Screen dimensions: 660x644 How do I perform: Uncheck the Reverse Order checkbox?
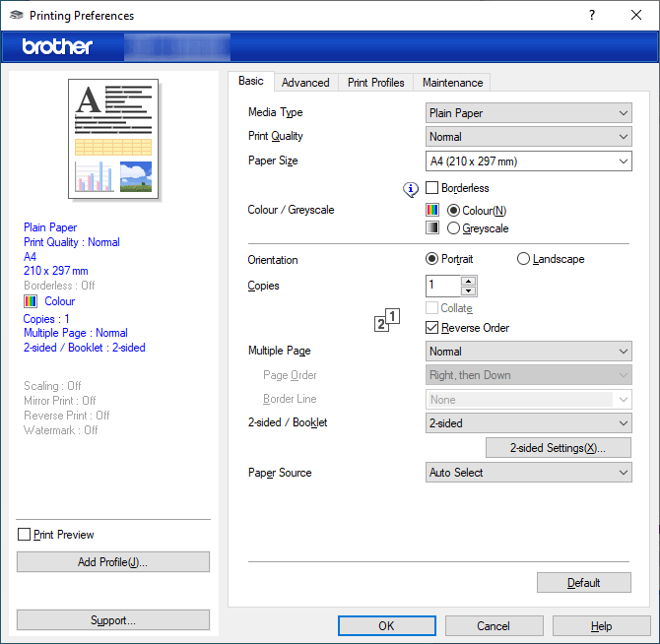pos(432,328)
